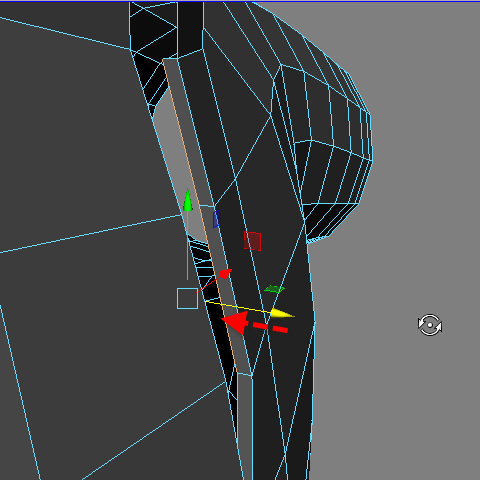Select the square center handle of the manipulator
The image size is (480, 480).
[x=187, y=299]
